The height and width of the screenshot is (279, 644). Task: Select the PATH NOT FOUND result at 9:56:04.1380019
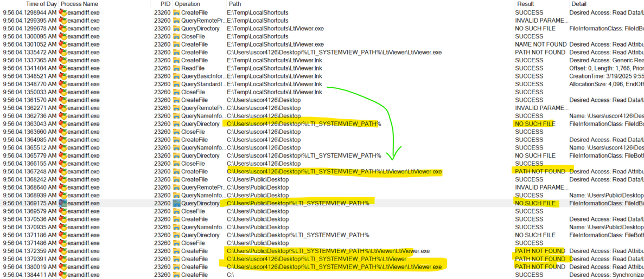[x=540, y=267]
